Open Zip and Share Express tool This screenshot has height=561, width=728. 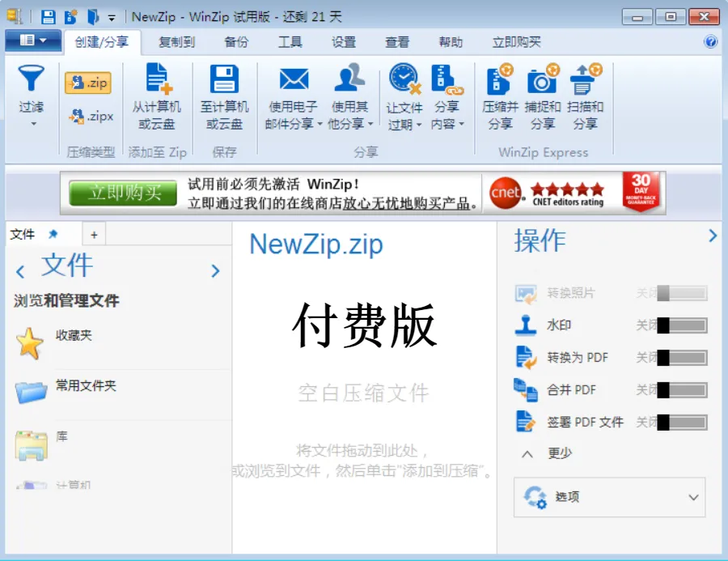(500, 96)
